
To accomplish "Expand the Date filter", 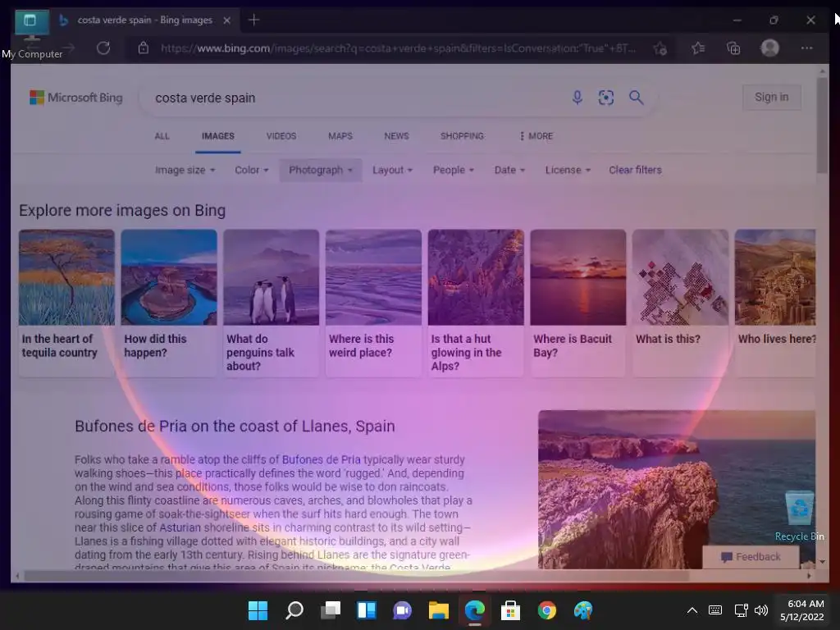I will [x=509, y=170].
